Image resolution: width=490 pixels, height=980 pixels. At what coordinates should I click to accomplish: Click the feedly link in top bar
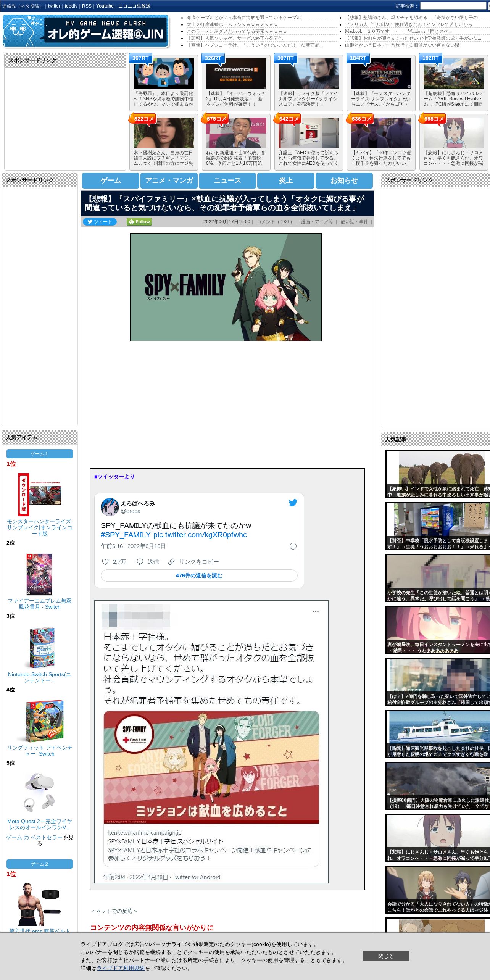71,6
